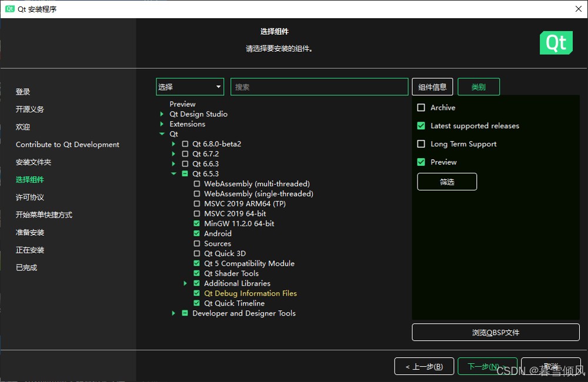Check MSVC 2019 ARM64 (TP) checkbox
Screen dimensions: 588x382
(x=196, y=203)
